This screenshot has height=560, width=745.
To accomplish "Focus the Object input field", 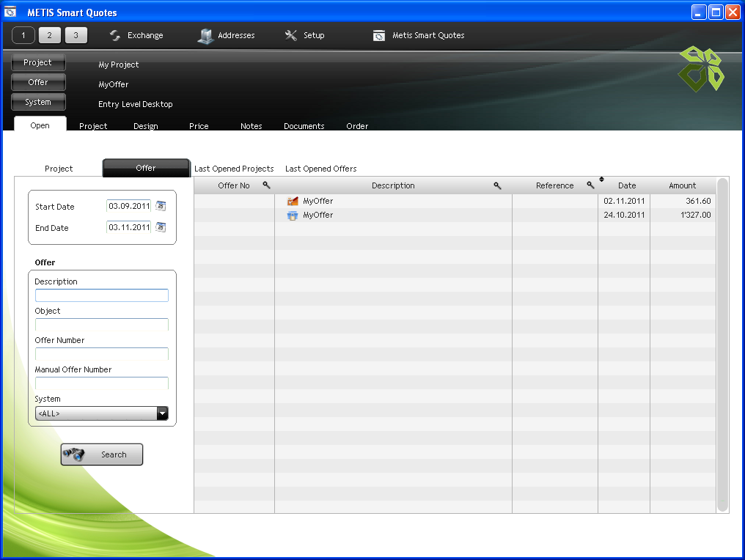I will (102, 325).
